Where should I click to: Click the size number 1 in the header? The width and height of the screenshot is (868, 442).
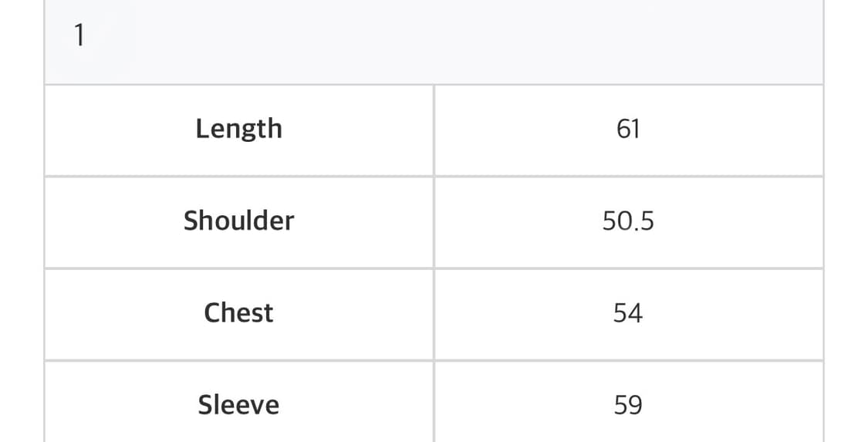(79, 36)
